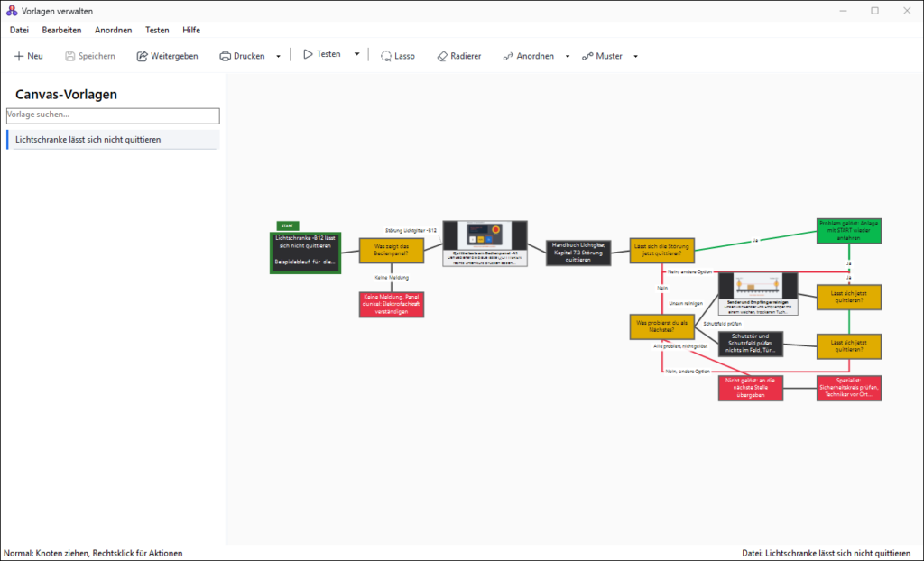Open the Anordnen dropdown arrow

568,57
